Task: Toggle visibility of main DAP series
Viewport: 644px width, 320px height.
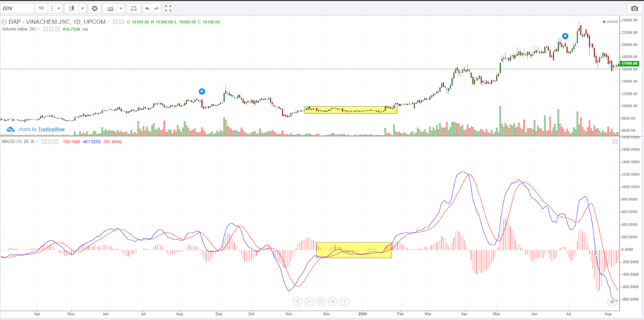Action: (116, 22)
